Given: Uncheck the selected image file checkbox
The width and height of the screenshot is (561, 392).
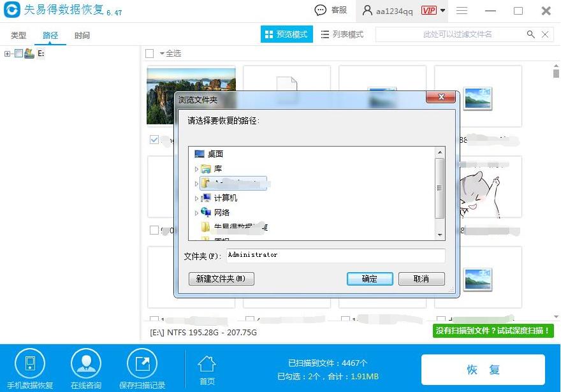Looking at the screenshot, I should [x=155, y=140].
